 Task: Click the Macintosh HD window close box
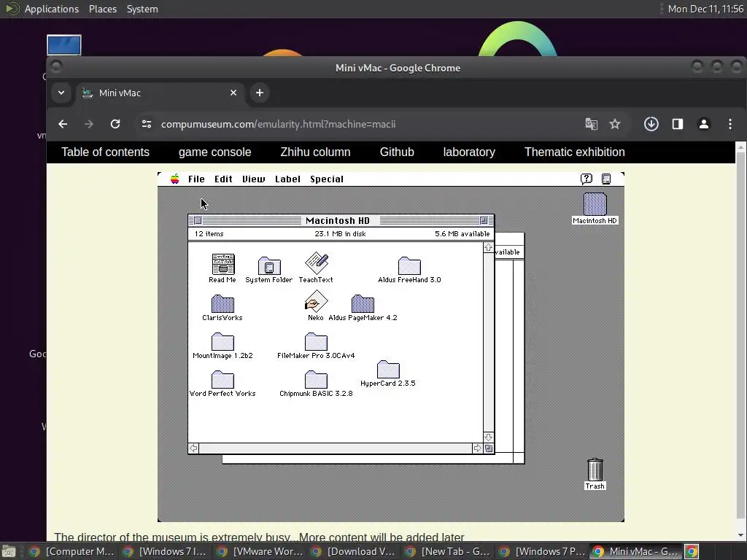click(198, 220)
